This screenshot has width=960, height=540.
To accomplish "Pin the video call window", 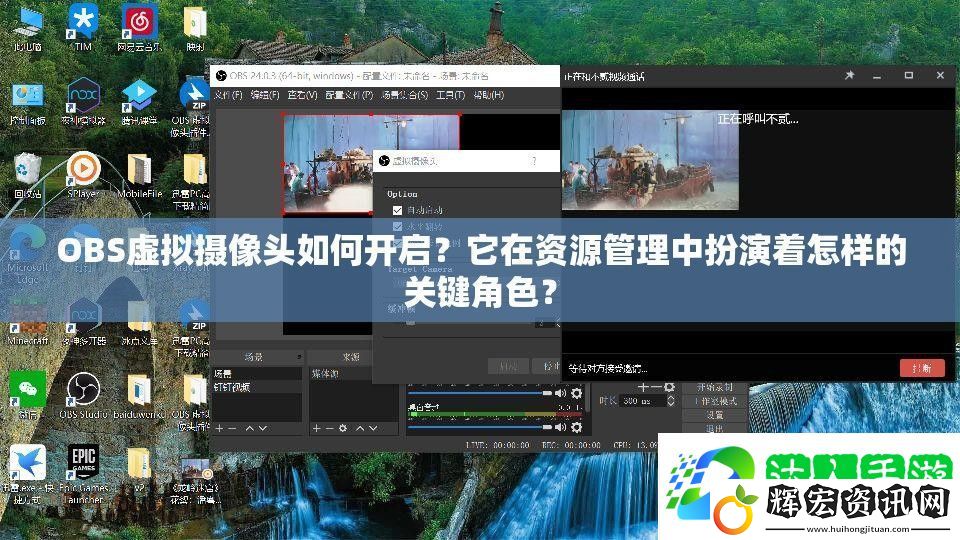I will coord(849,75).
